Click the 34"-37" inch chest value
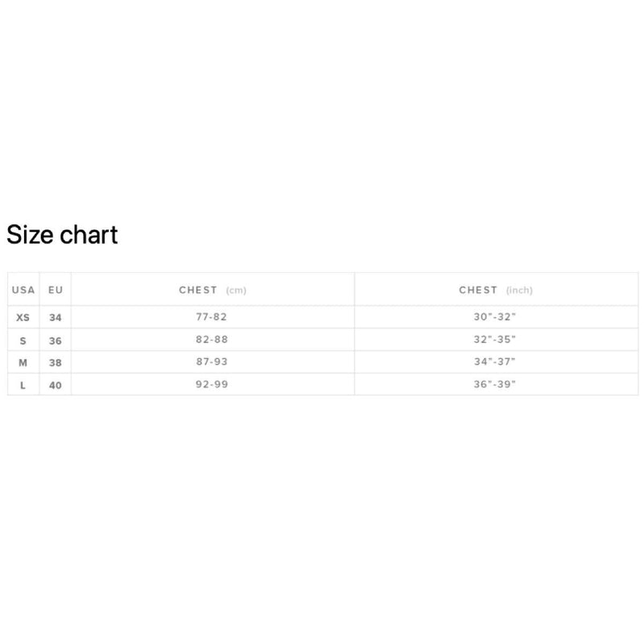Screen dimensions: 644x644 (495, 362)
